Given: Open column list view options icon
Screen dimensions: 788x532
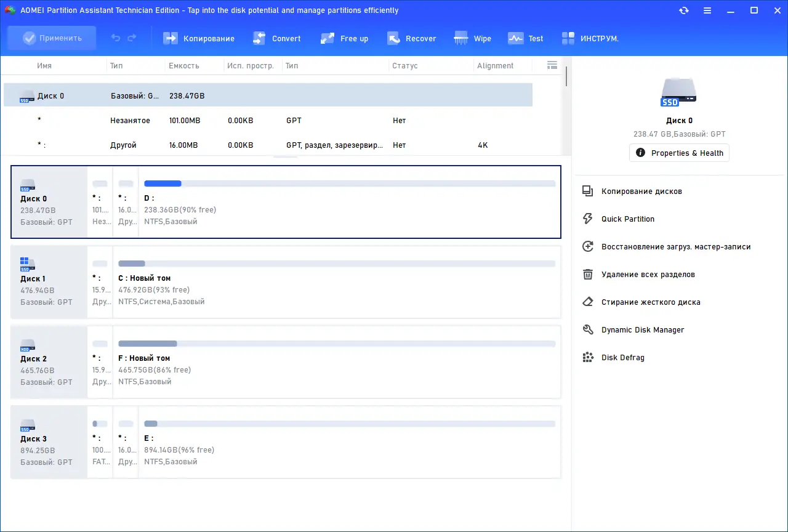Looking at the screenshot, I should point(552,65).
